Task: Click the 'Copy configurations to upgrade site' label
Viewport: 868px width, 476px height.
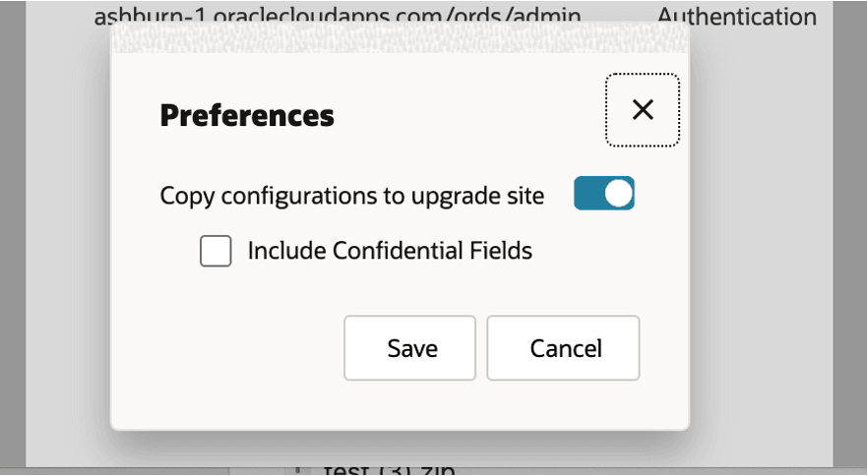Action: 352,196
